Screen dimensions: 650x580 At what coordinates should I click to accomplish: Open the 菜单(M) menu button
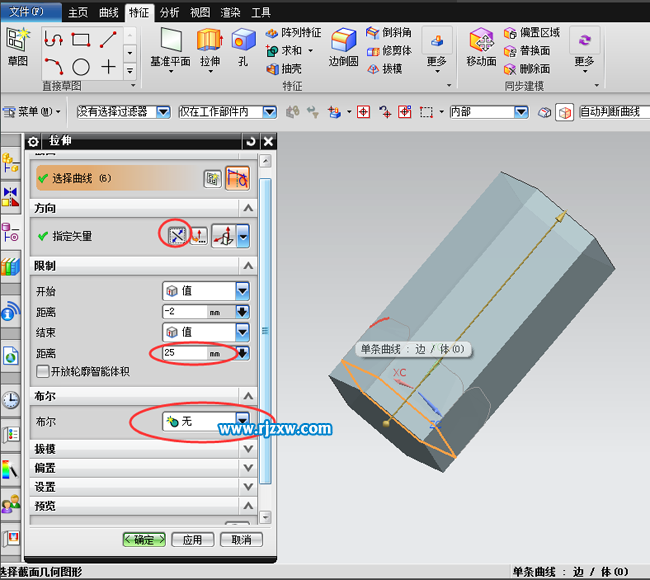point(32,112)
